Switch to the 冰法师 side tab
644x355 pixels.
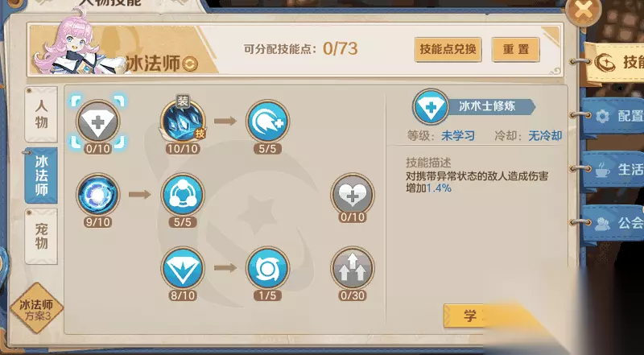point(41,175)
